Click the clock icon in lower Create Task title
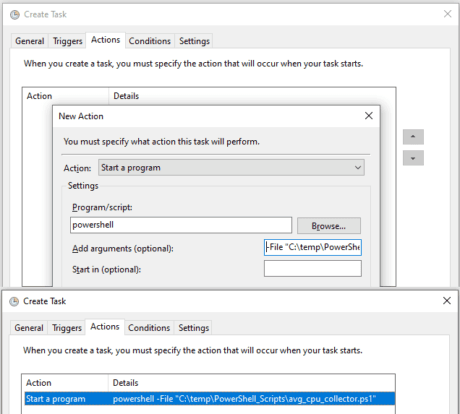This screenshot has height=414, width=460. (14, 301)
